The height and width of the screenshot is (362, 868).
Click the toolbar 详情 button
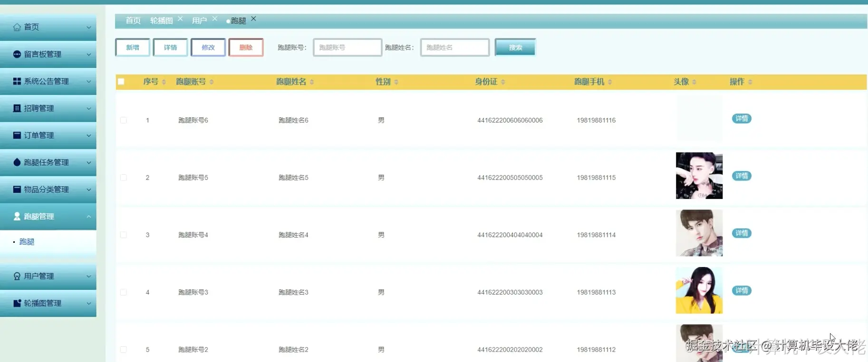170,48
